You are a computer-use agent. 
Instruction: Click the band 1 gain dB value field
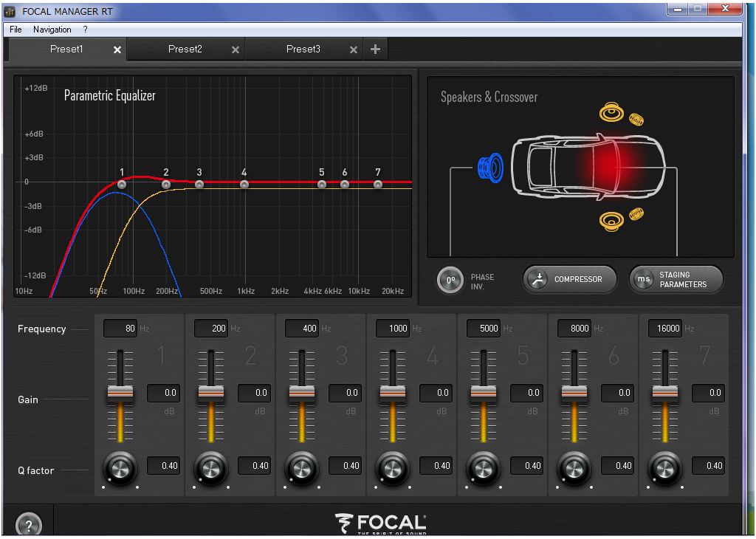[x=163, y=393]
